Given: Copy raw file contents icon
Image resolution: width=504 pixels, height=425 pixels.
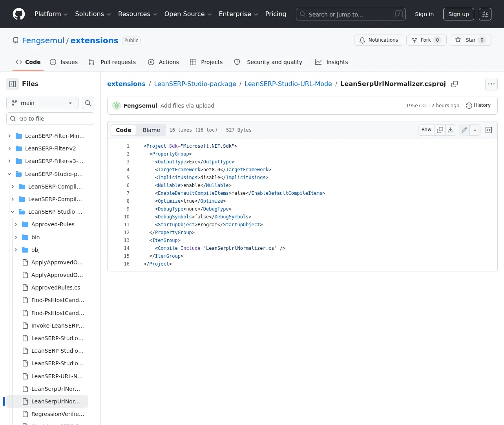Looking at the screenshot, I should pos(440,130).
